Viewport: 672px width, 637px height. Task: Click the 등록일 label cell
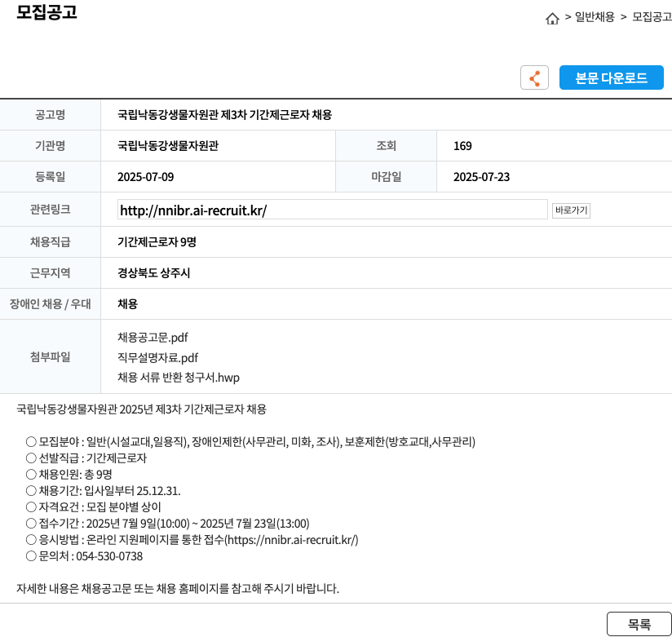coord(50,177)
